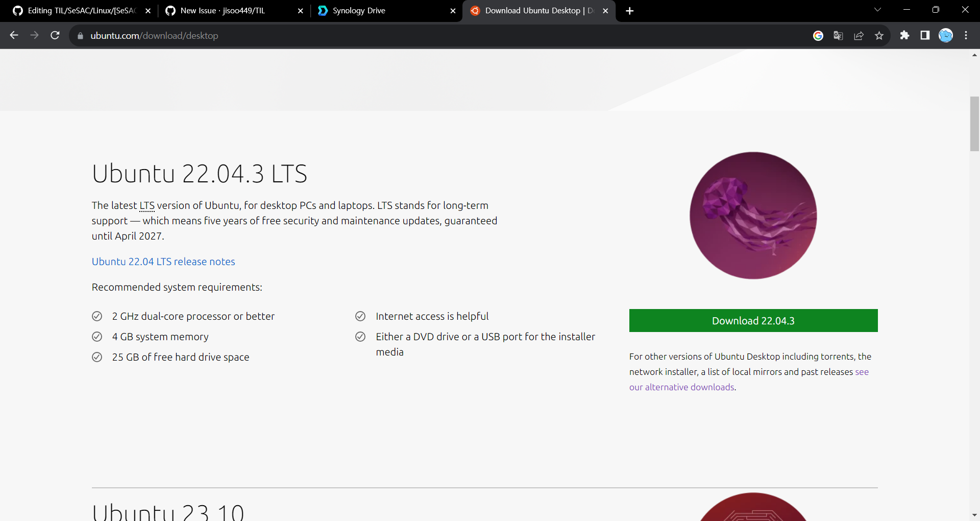980x521 pixels.
Task: Follow the alternative downloads link
Action: pyautogui.click(x=682, y=387)
